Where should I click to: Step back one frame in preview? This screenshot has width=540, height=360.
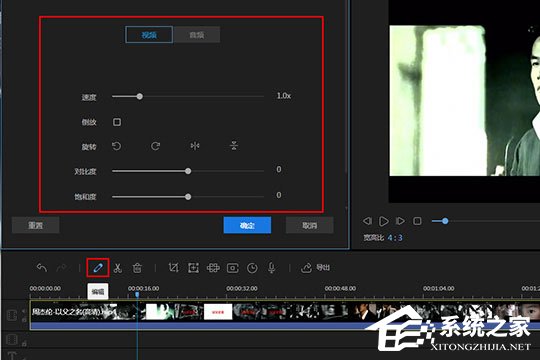[x=367, y=221]
